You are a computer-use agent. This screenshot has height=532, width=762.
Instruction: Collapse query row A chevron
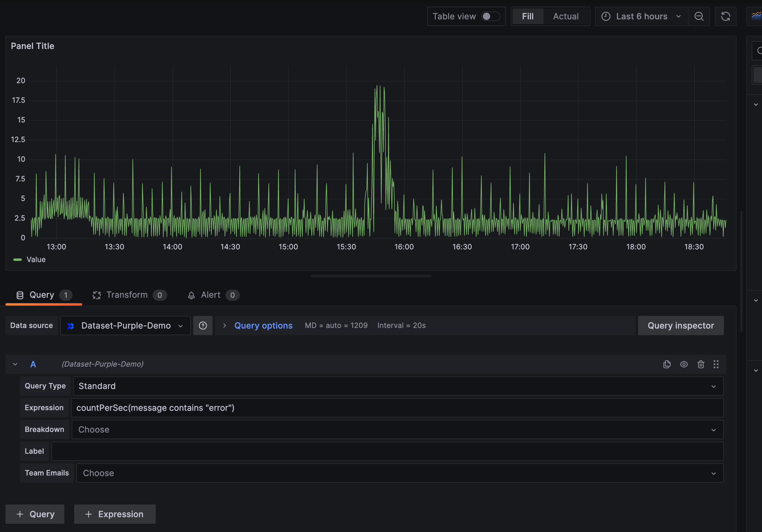tap(15, 364)
